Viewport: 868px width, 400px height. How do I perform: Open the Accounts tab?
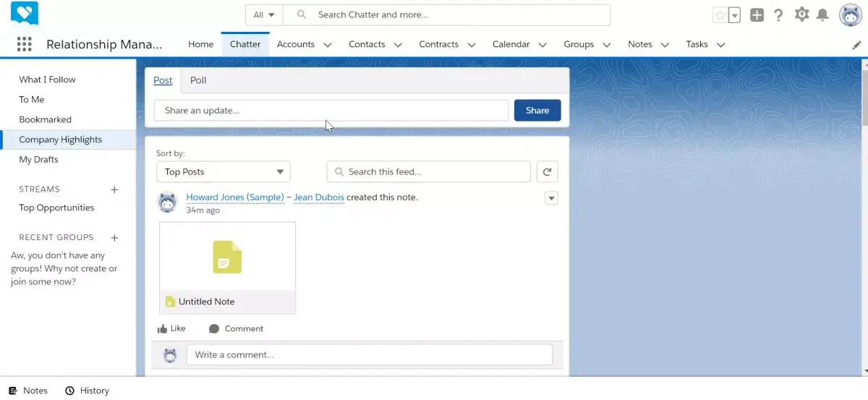[x=296, y=44]
